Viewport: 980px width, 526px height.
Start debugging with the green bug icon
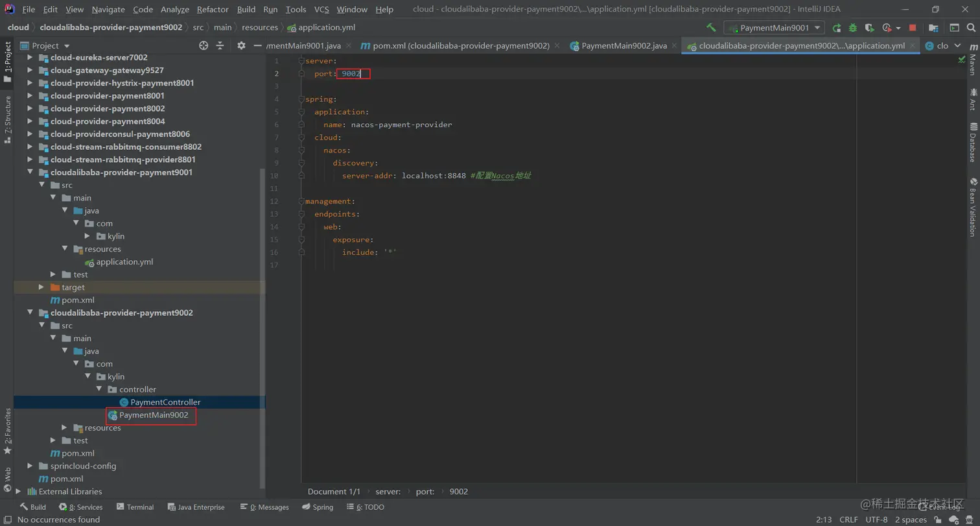[853, 28]
